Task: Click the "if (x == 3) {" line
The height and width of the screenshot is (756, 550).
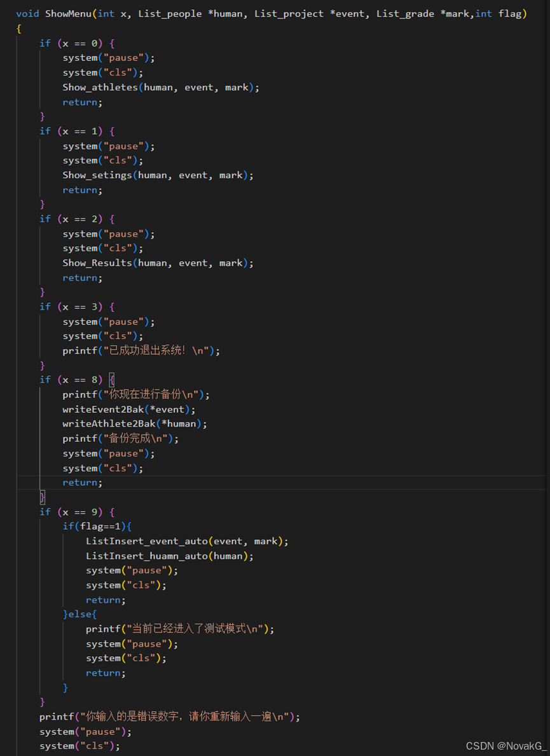Action: 77,306
